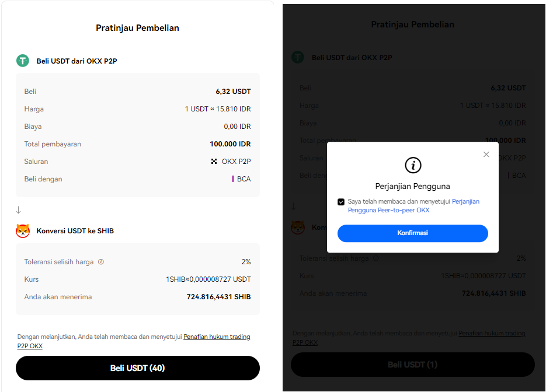546x392 pixels.
Task: Click the green Tether logo in the undimmed preview
Action: tap(23, 60)
